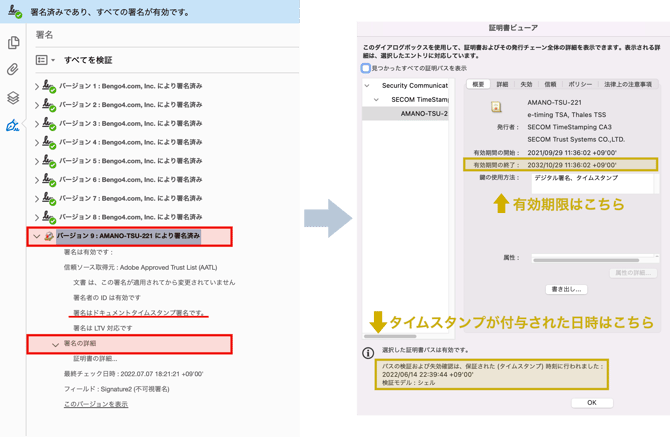Click the certificate icon in viewer summary
670x437 pixels.
496,107
